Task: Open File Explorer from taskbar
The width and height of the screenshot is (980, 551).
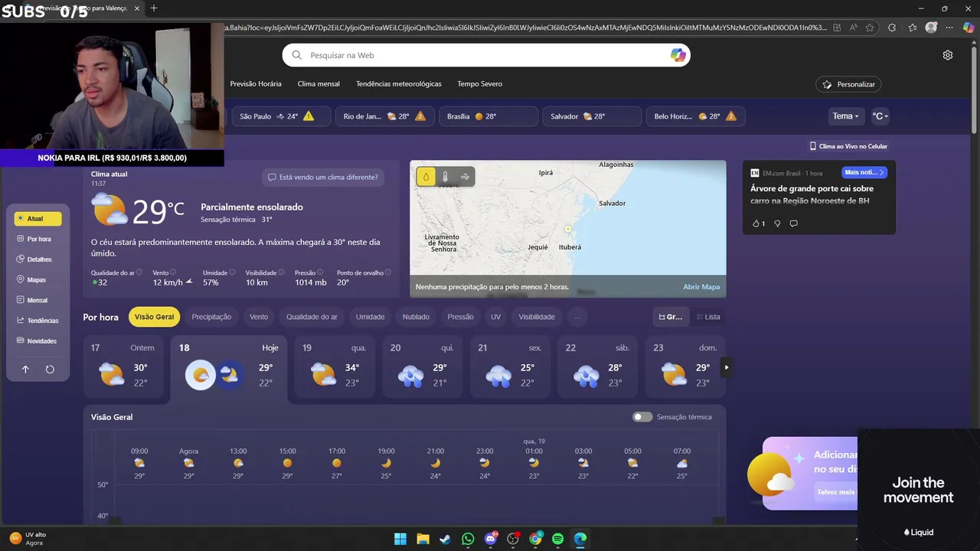Action: coord(423,539)
